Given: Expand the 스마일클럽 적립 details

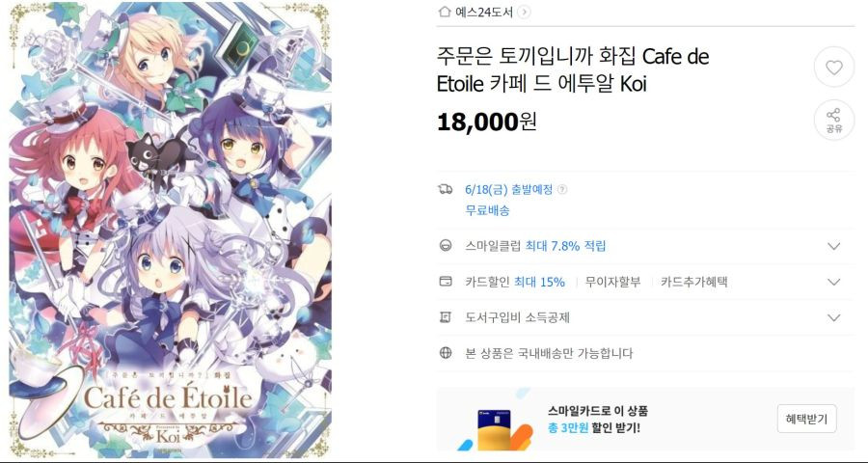Looking at the screenshot, I should pyautogui.click(x=833, y=246).
